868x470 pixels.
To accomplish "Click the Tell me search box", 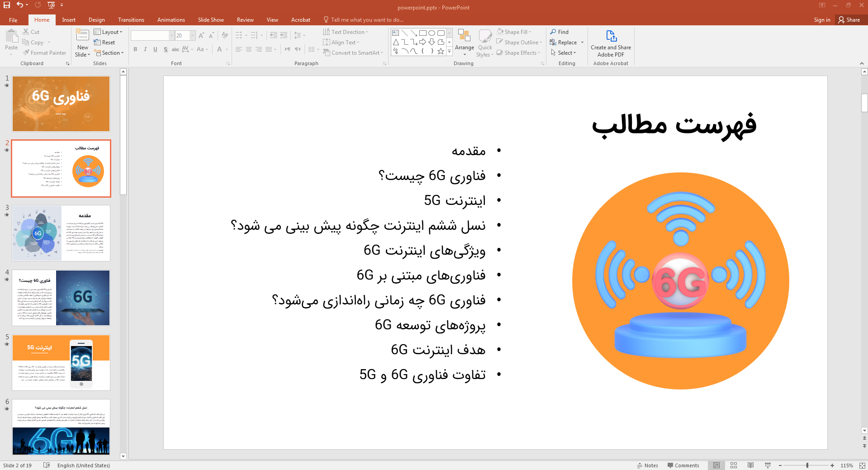I will click(363, 20).
